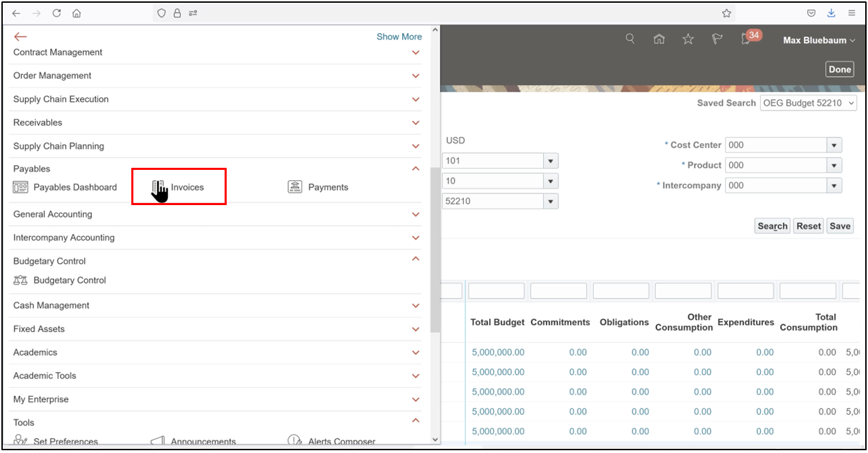Open the Saved Search selector
This screenshot has width=868, height=453.
(809, 102)
